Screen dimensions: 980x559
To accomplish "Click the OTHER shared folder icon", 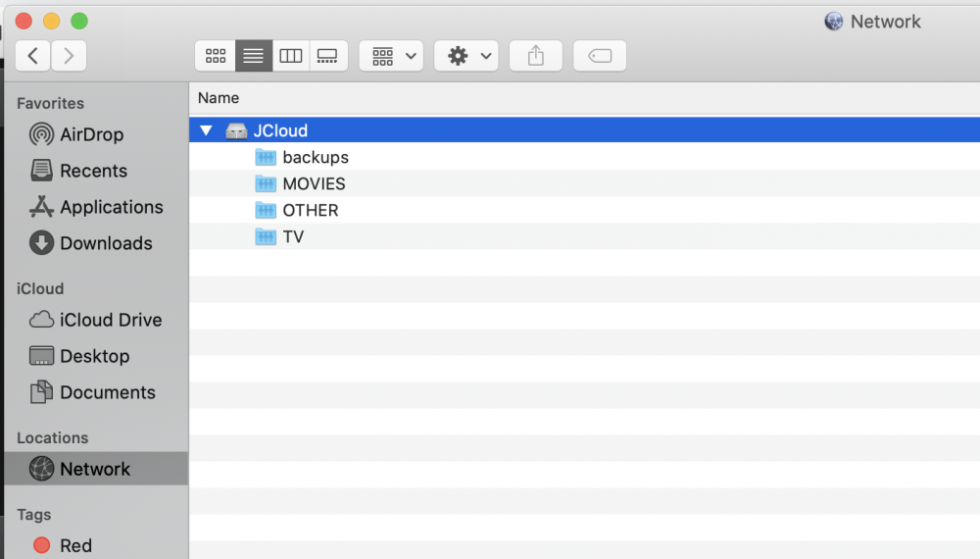I will point(266,210).
